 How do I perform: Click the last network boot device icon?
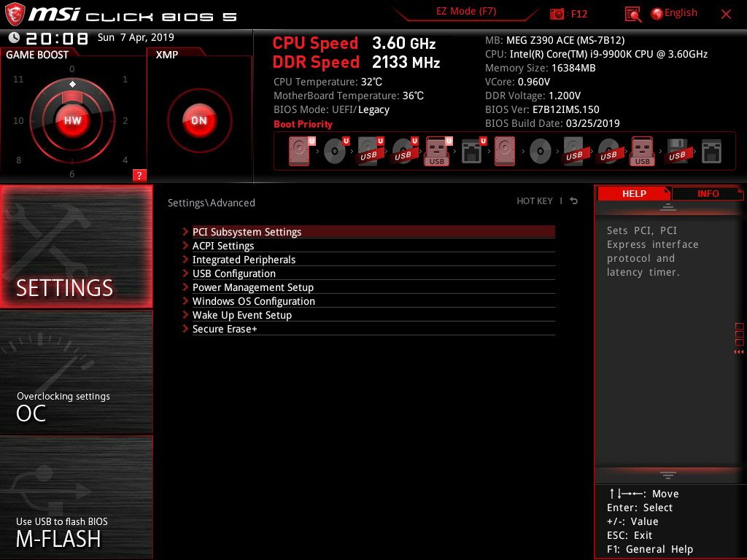[x=711, y=152]
